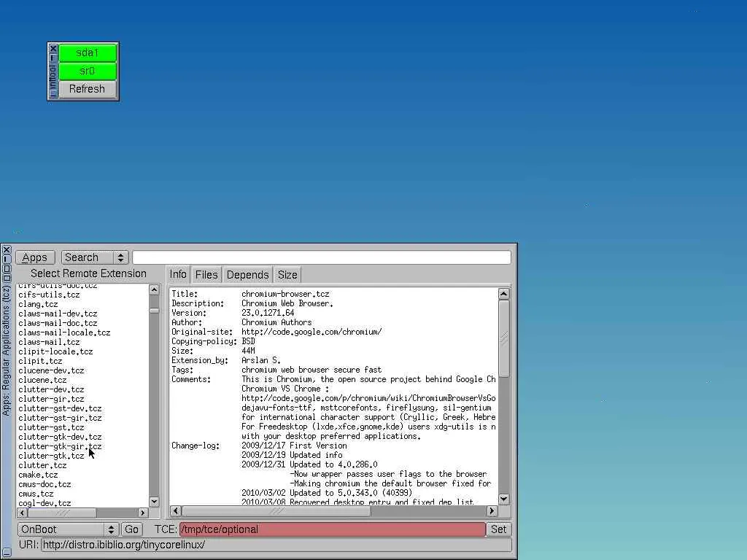Select clutter-gst-dev.tcz extension
This screenshot has width=747, height=560.
point(60,408)
